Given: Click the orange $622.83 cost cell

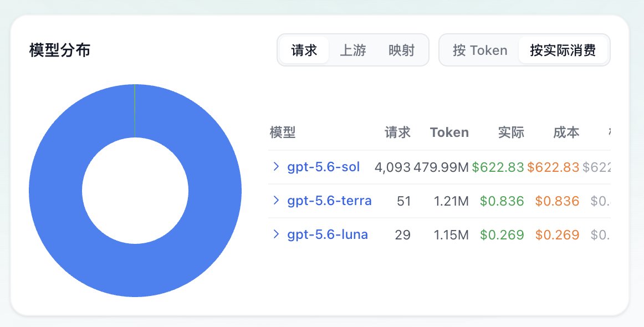Looking at the screenshot, I should pos(553,167).
